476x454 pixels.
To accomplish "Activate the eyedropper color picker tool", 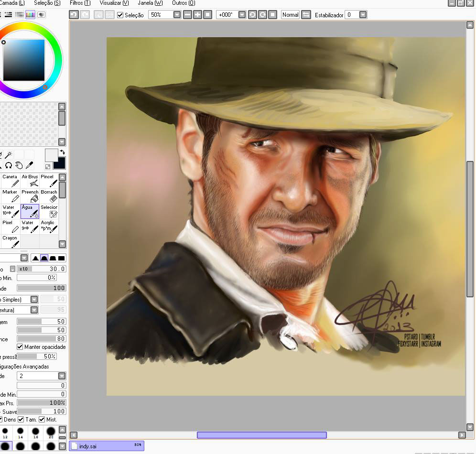I will (x=30, y=165).
